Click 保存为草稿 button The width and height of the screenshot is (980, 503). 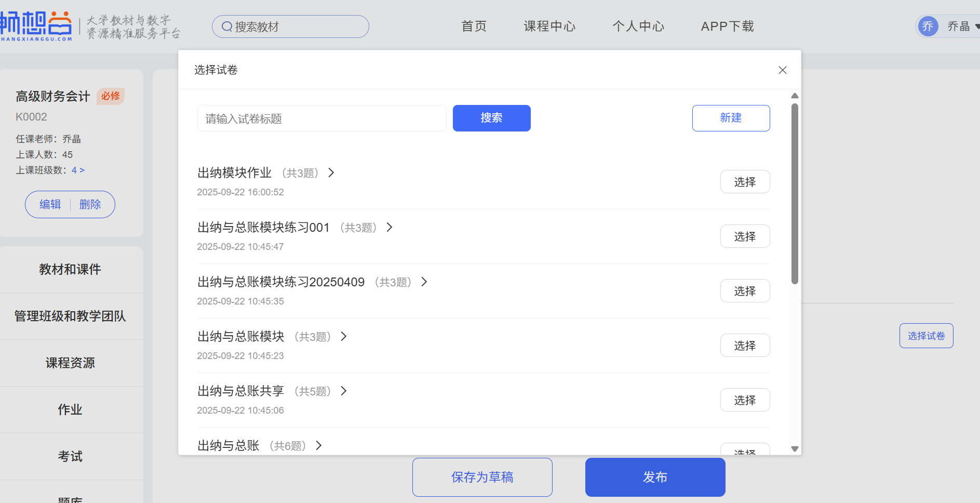coord(482,477)
